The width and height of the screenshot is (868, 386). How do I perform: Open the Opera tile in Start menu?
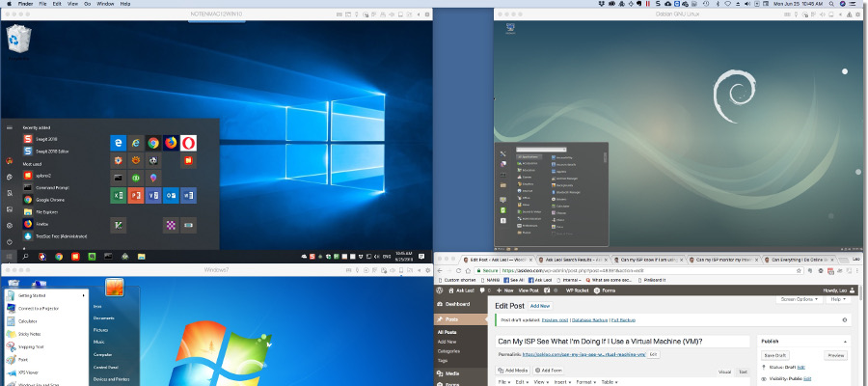pos(189,144)
